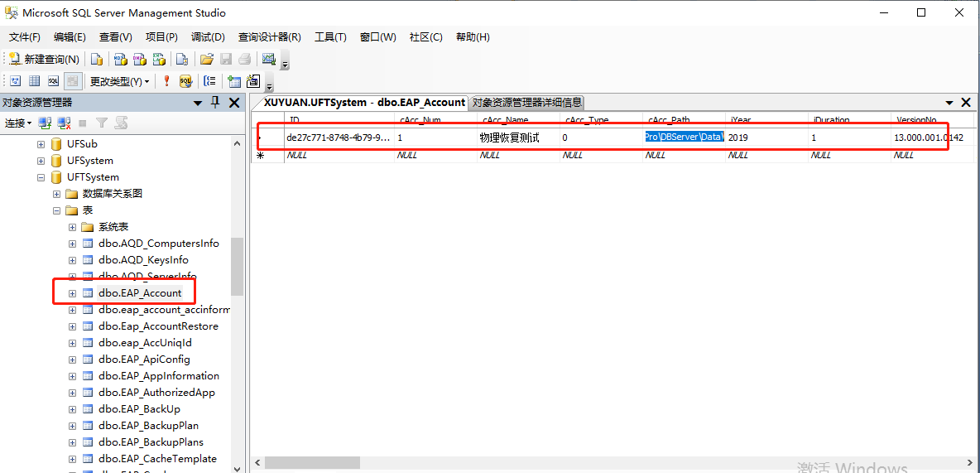Collapse the 表 folder node
The width and height of the screenshot is (980, 473).
(57, 210)
